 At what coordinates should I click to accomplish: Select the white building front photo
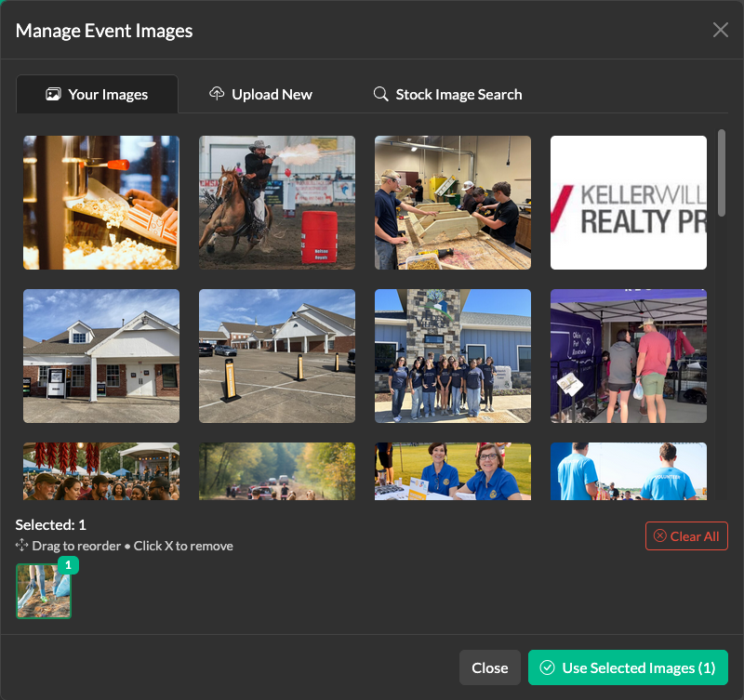101,356
